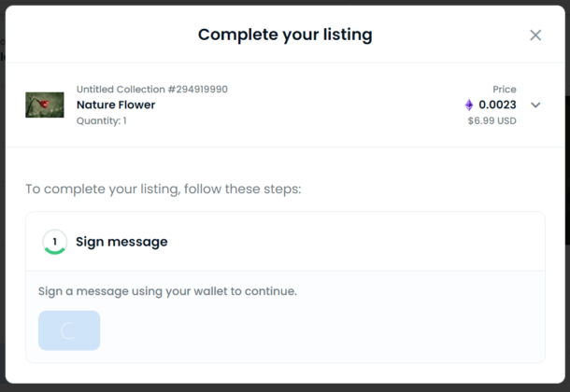
Task: Click sign a message using your wallet text
Action: click(167, 291)
